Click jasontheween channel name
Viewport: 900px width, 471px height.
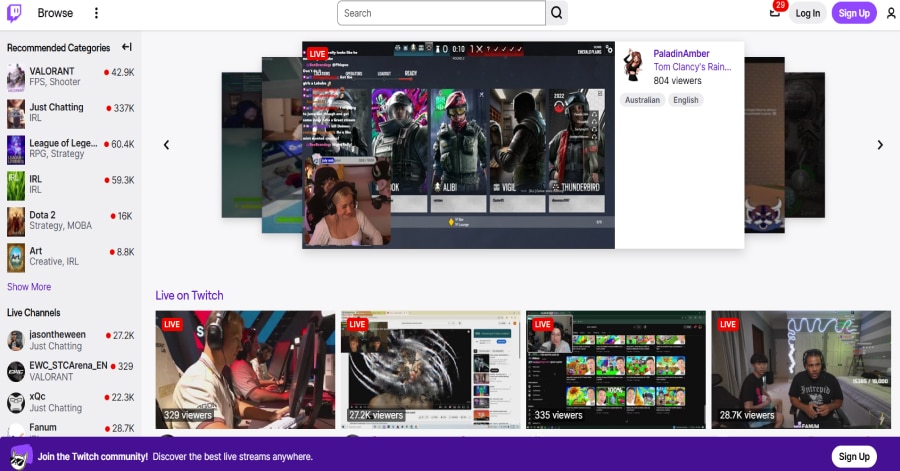click(57, 334)
